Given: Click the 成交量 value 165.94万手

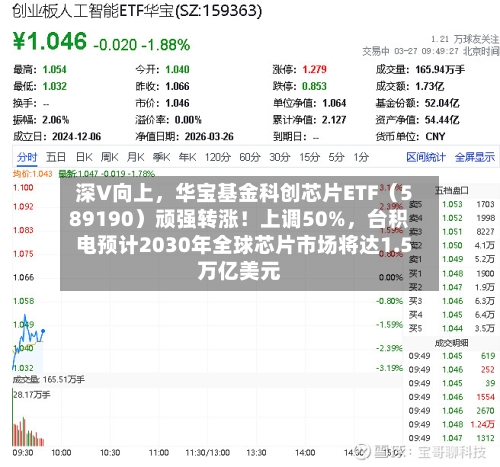Looking at the screenshot, I should (x=440, y=69).
